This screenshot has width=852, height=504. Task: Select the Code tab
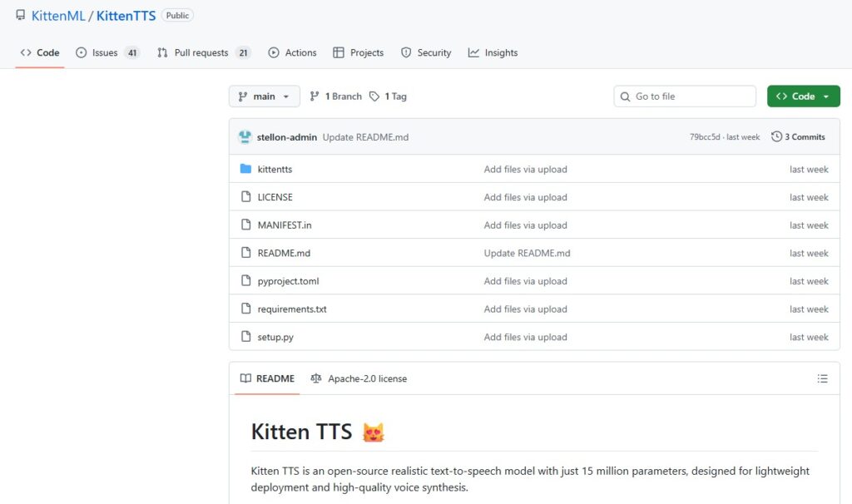pos(40,52)
